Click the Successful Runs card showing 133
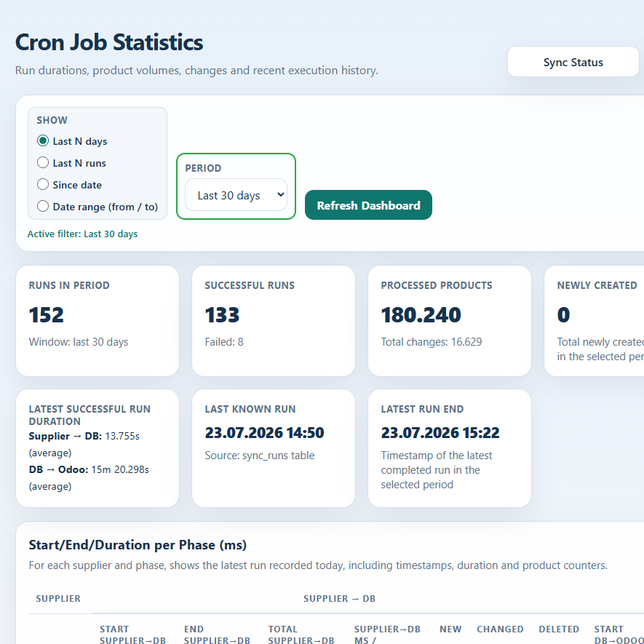Screen dimensions: 644x644 (274, 321)
